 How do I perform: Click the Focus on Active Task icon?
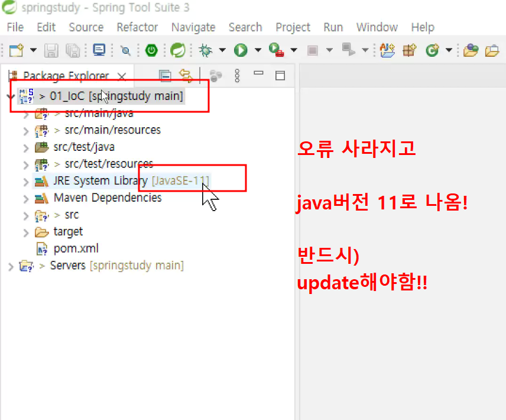pos(216,76)
